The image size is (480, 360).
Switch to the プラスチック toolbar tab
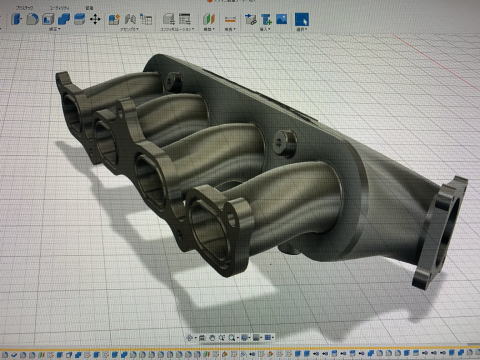click(24, 7)
